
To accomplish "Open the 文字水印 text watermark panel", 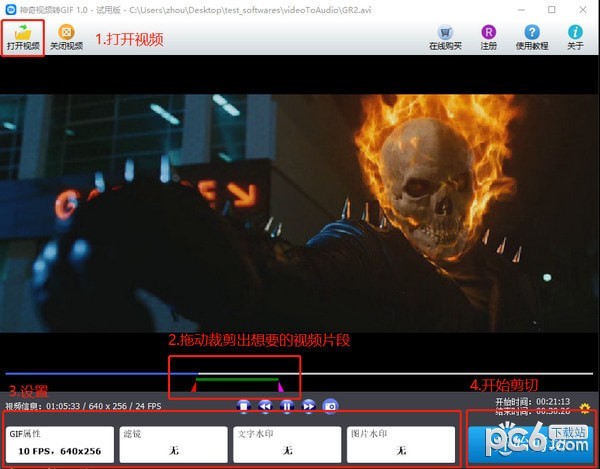I will [287, 444].
